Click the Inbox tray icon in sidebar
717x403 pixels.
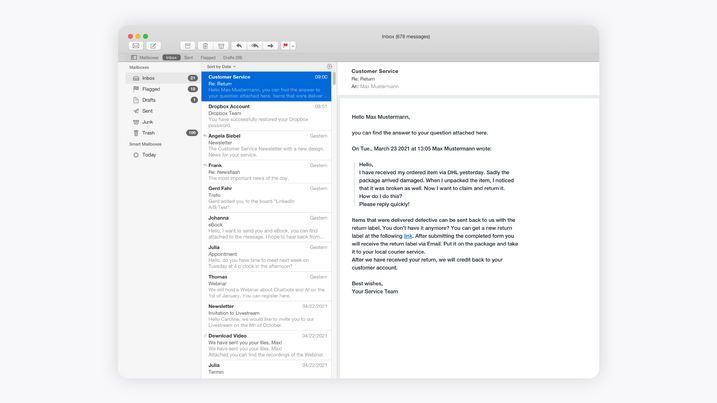point(136,78)
